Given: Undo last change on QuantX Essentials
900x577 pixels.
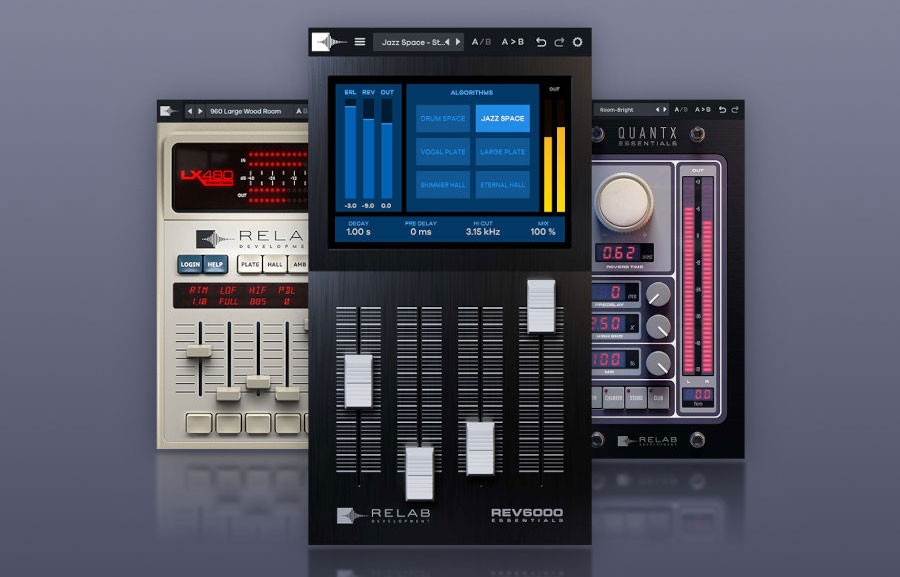Looking at the screenshot, I should coord(724,109).
